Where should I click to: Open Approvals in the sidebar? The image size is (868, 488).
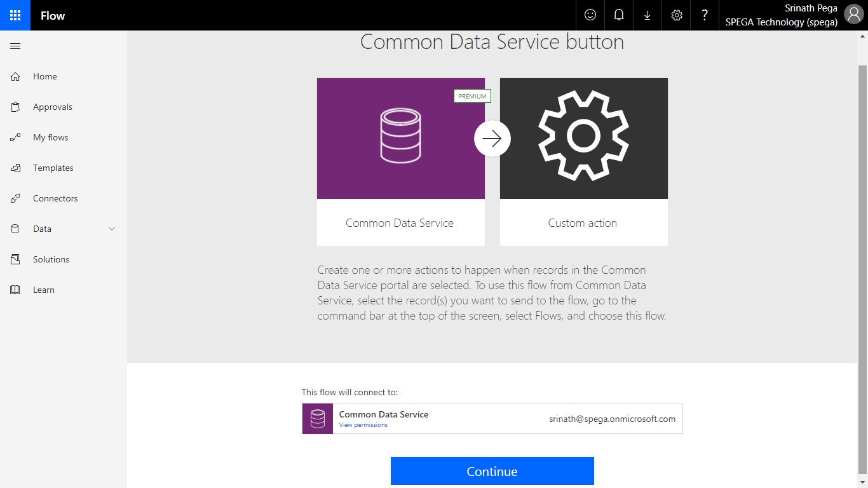click(52, 107)
